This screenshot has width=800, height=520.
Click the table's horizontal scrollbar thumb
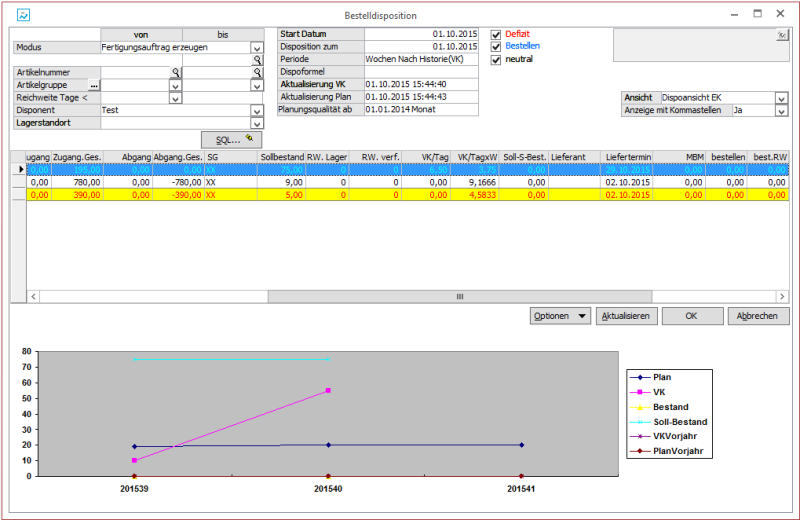460,297
